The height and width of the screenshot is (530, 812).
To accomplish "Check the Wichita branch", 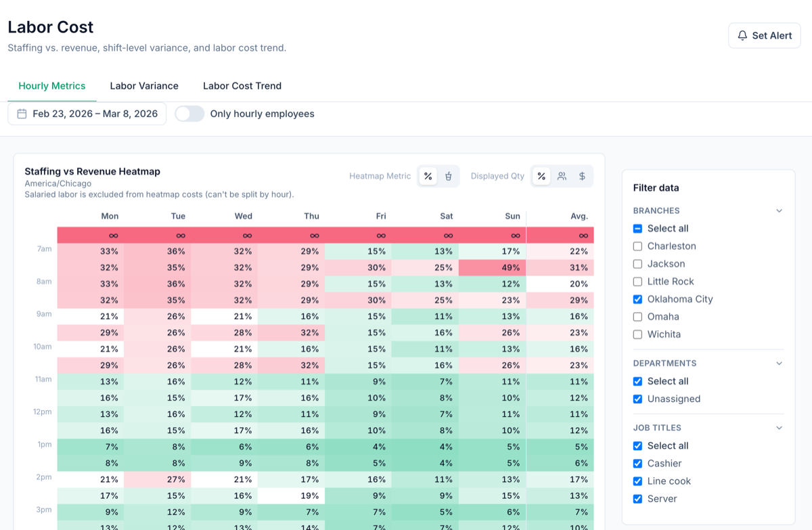I will (637, 334).
